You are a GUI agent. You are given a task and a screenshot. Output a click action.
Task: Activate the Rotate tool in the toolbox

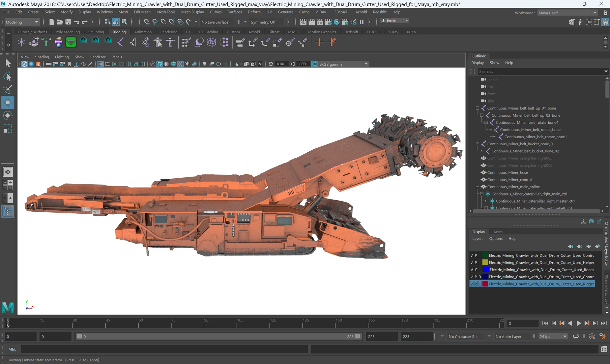click(7, 116)
